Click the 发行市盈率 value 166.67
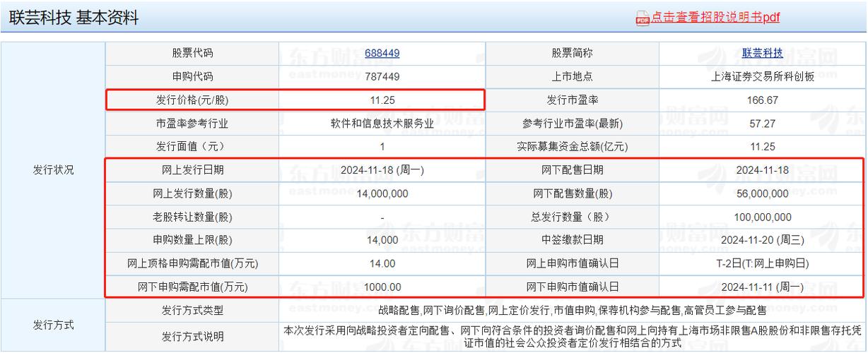868x353 pixels. point(762,100)
